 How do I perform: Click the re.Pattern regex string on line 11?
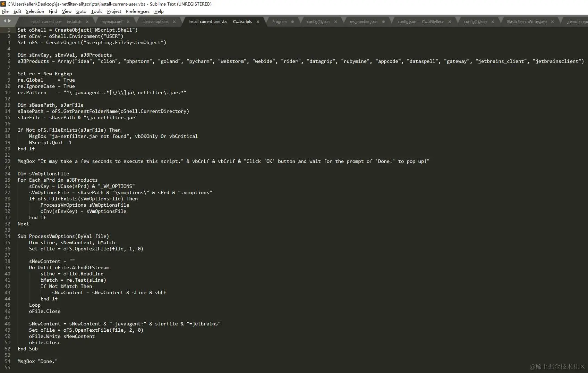(x=125, y=92)
